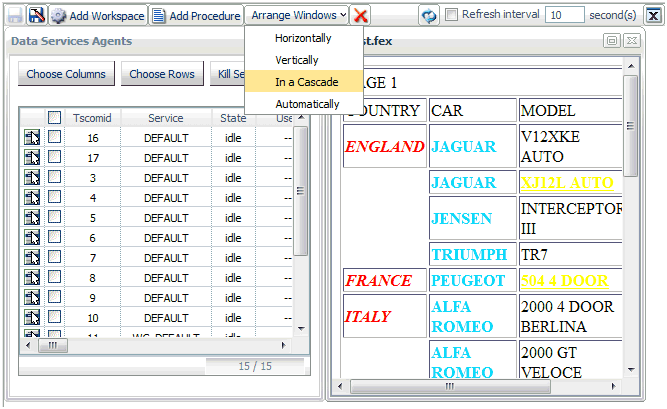Select In a Cascade menu option
Screen dimensions: 667x409
(304, 82)
